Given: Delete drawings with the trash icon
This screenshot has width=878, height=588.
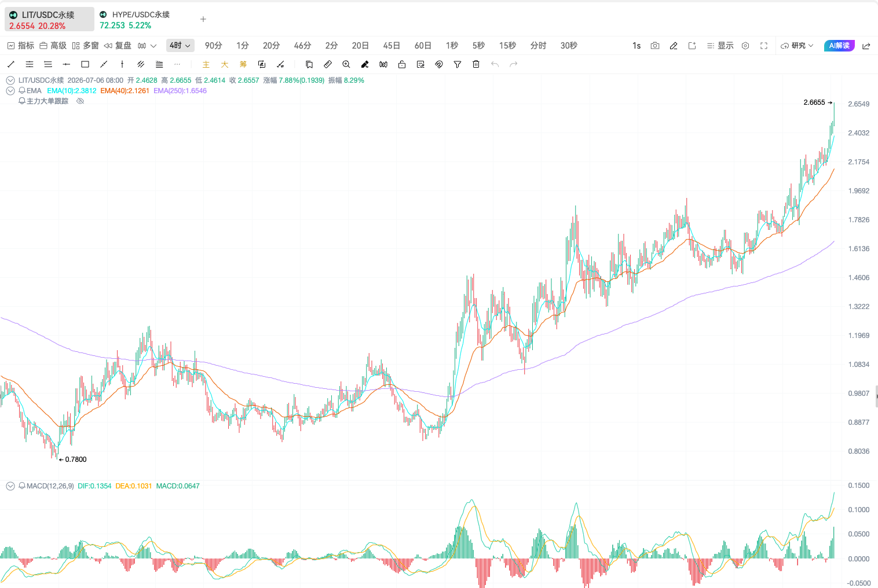Looking at the screenshot, I should tap(476, 64).
